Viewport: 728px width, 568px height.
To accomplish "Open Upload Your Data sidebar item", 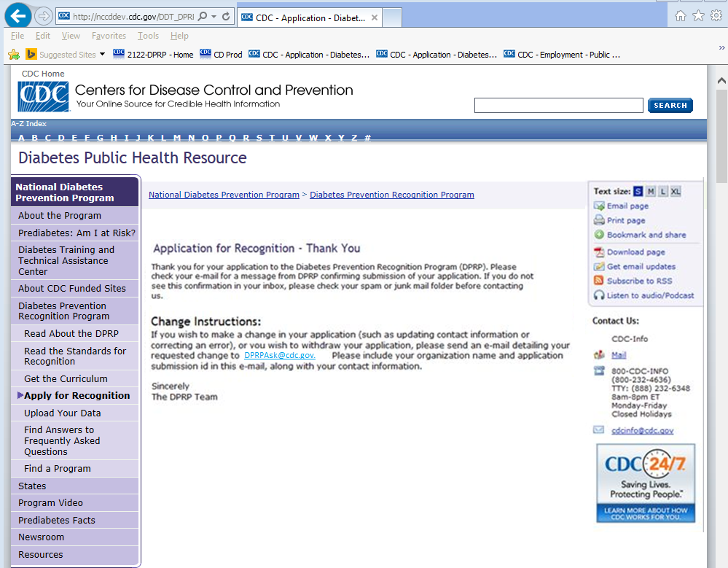I will 75,413.
